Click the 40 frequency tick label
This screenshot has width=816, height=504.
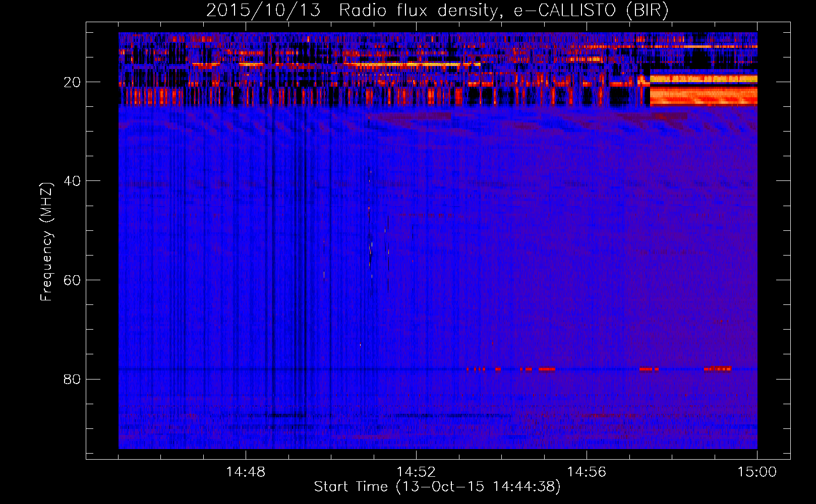click(x=73, y=181)
